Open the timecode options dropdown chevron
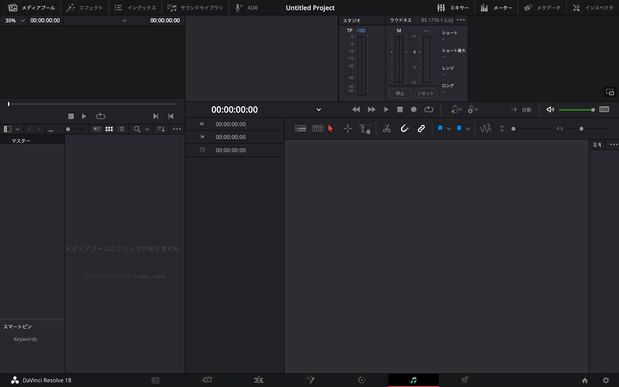This screenshot has width=619, height=387. coord(319,110)
